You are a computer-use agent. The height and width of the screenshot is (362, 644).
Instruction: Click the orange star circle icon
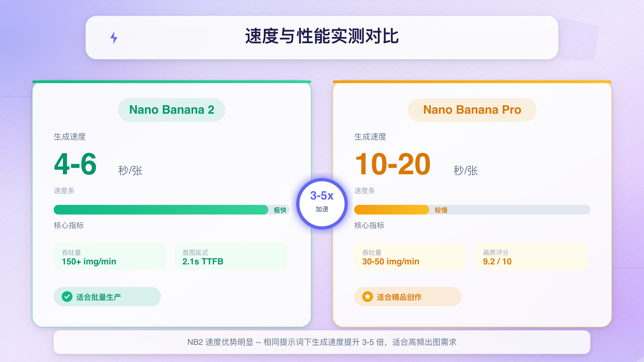click(x=368, y=297)
